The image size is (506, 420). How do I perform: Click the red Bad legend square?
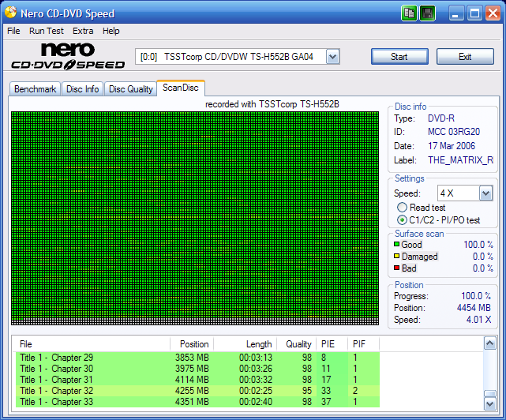[396, 268]
